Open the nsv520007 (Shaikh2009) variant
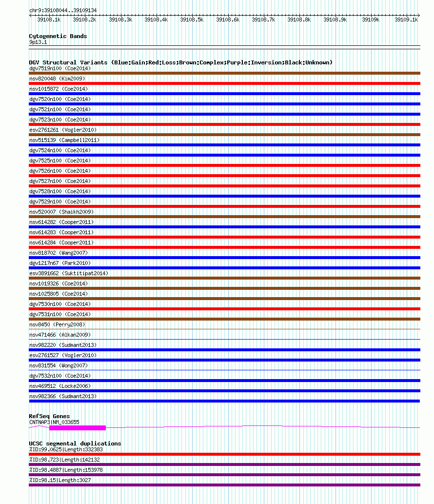 click(61, 212)
